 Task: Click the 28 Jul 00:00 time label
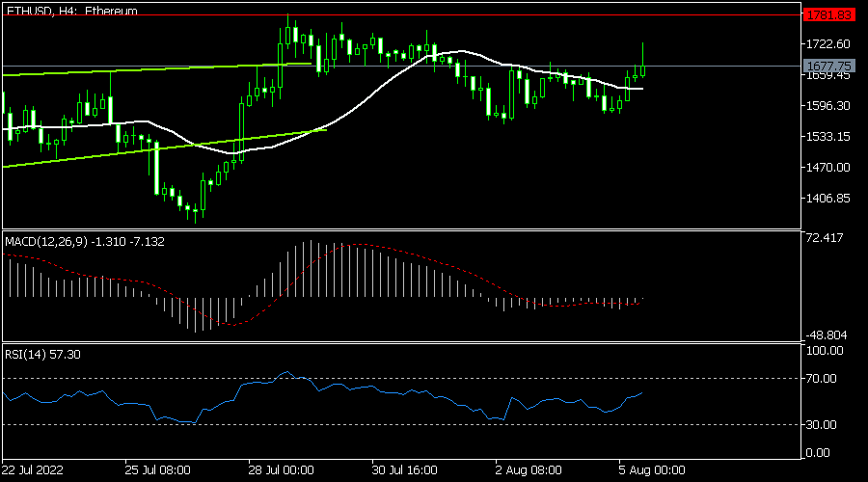point(282,470)
